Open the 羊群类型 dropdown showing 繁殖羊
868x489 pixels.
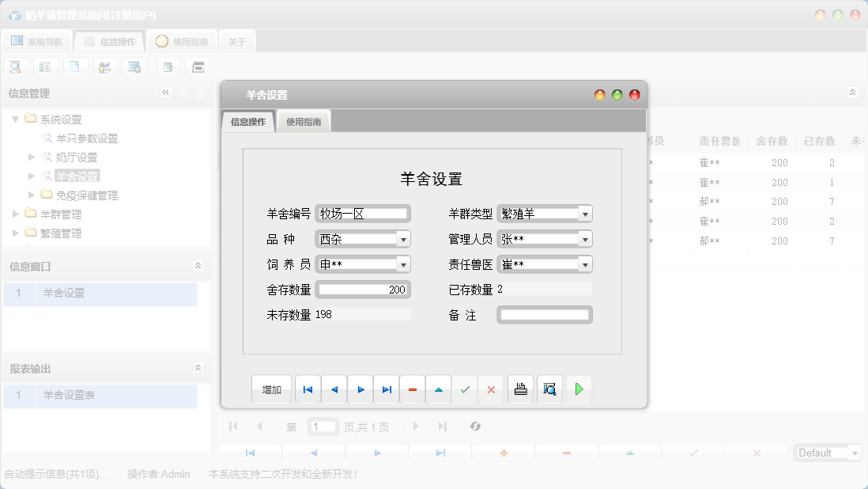tap(583, 213)
